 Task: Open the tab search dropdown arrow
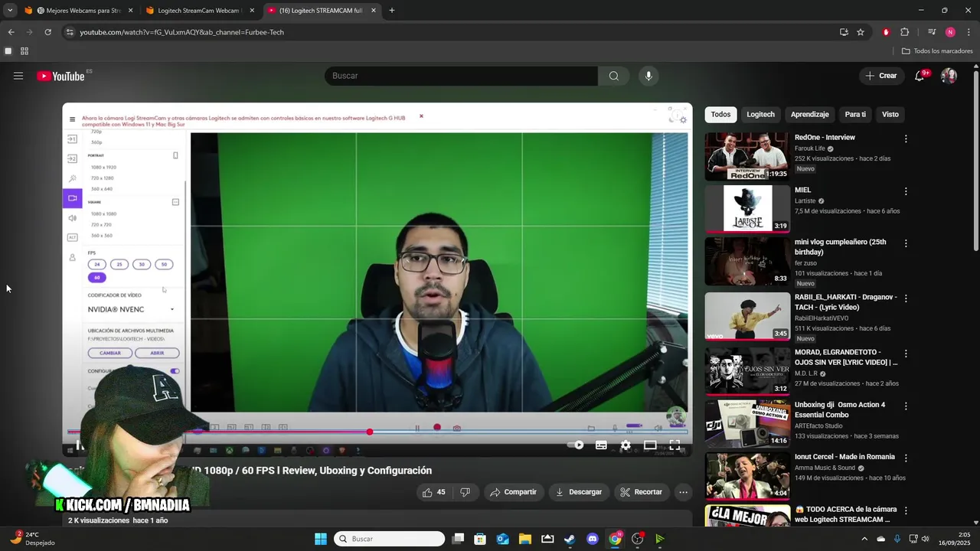pos(10,11)
